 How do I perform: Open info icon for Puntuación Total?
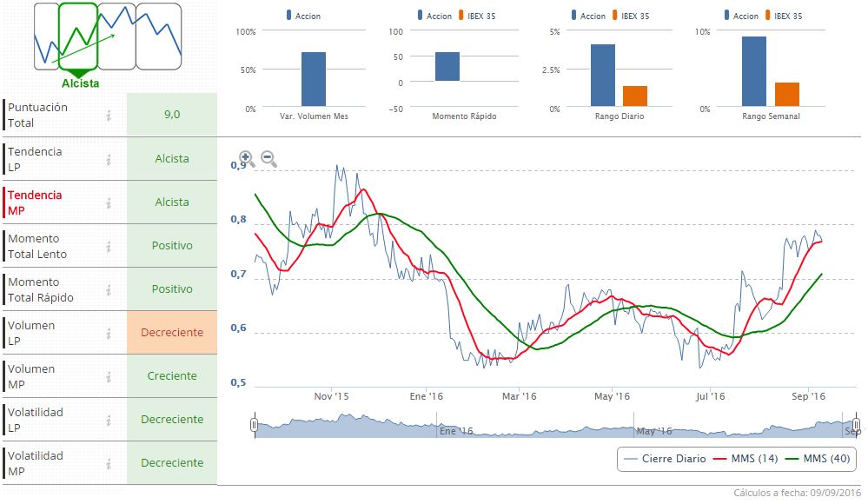point(109,116)
